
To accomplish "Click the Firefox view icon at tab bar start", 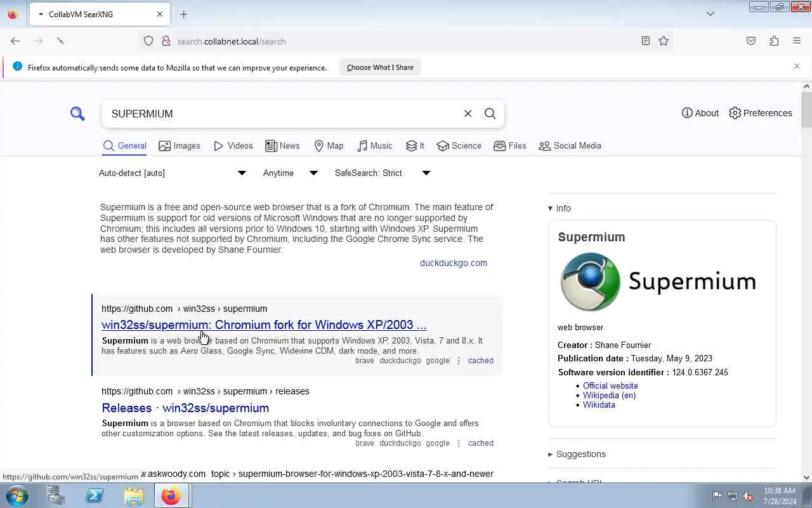I will (x=12, y=14).
